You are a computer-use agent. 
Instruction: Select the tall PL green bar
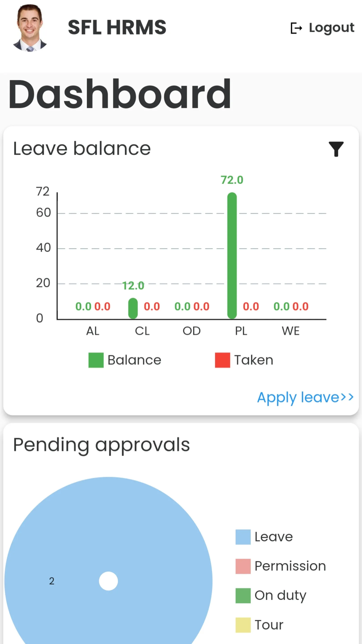[232, 255]
